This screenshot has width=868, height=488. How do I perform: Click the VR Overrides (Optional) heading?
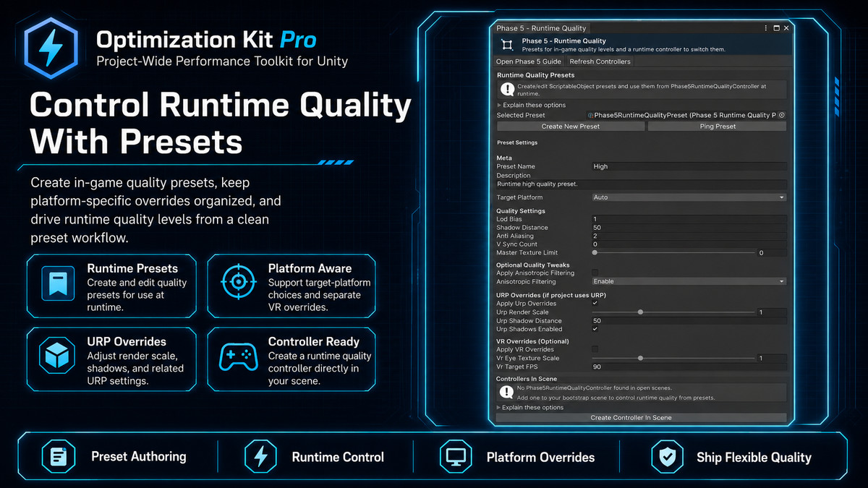[532, 341]
